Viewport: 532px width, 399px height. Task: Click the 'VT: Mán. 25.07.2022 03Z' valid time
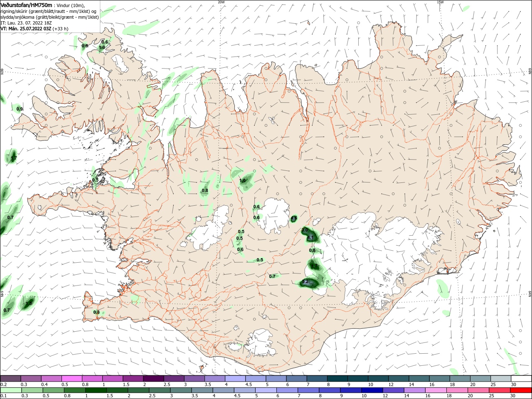tap(26, 29)
